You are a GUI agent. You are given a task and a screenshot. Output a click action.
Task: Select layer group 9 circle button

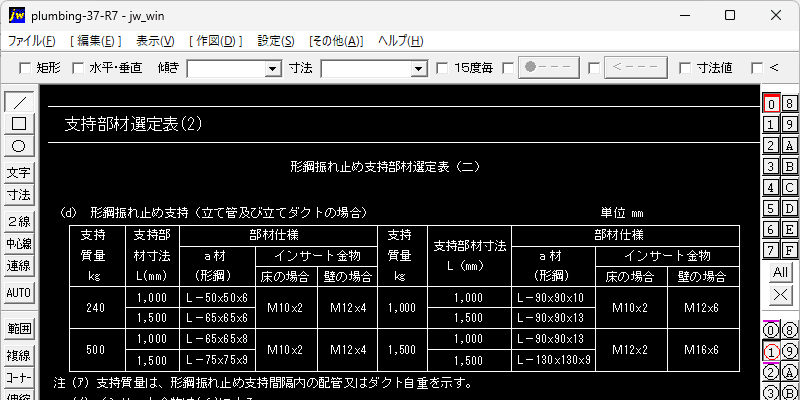click(789, 352)
